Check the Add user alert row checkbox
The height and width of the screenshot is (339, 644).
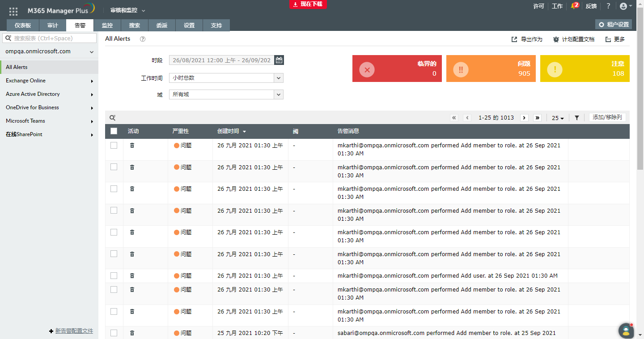[x=114, y=276]
